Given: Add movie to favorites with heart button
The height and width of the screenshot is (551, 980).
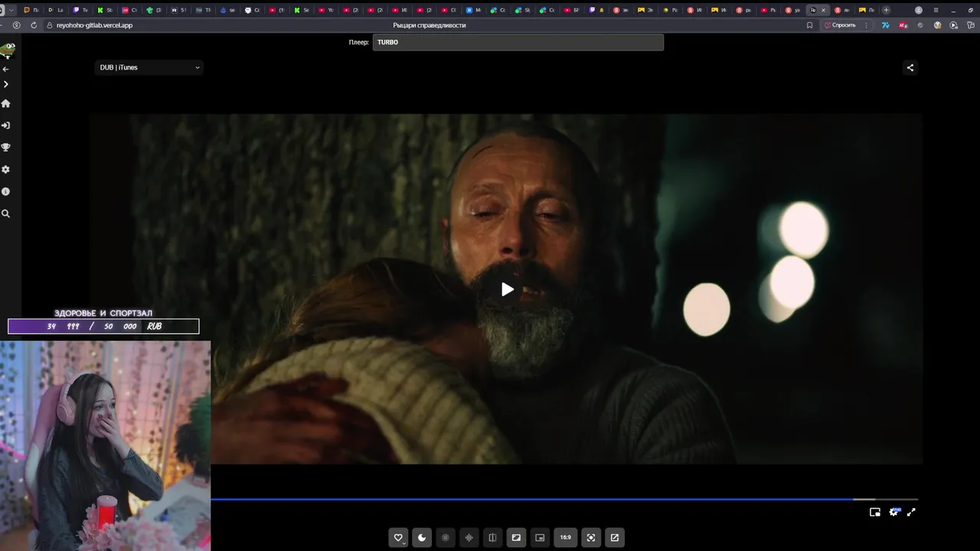Looking at the screenshot, I should click(398, 537).
